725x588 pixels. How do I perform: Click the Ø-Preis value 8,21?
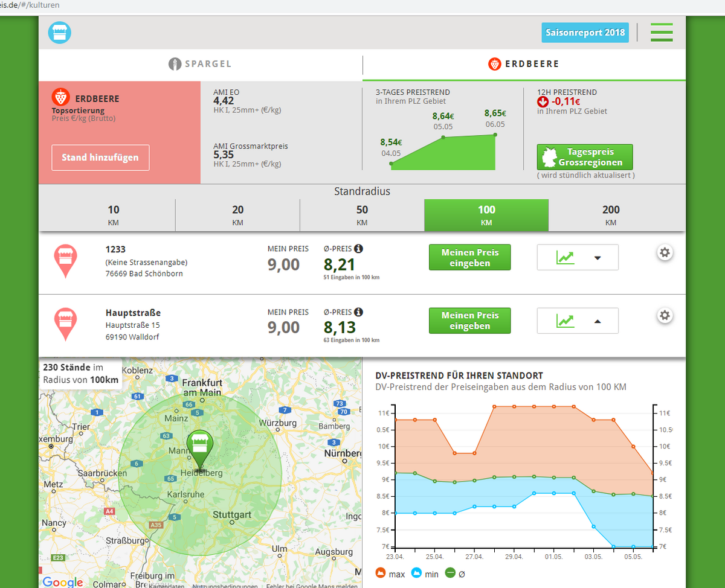coord(340,265)
